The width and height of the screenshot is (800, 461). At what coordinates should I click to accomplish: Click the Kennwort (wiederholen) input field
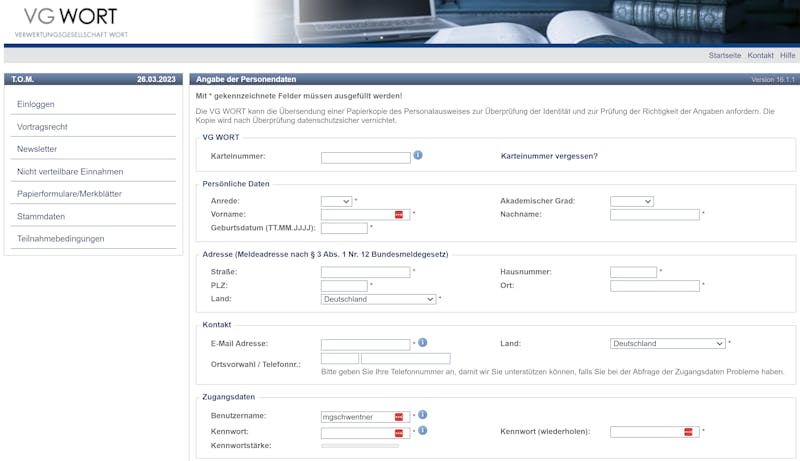[655, 432]
